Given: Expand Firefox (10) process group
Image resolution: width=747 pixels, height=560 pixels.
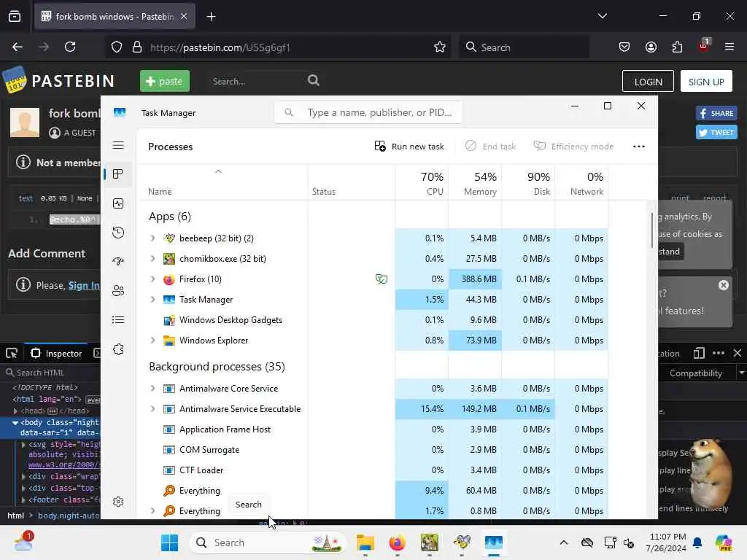Looking at the screenshot, I should [152, 279].
